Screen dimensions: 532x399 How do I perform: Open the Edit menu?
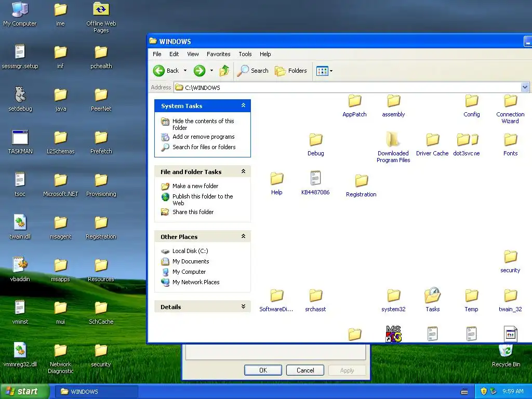tap(174, 54)
